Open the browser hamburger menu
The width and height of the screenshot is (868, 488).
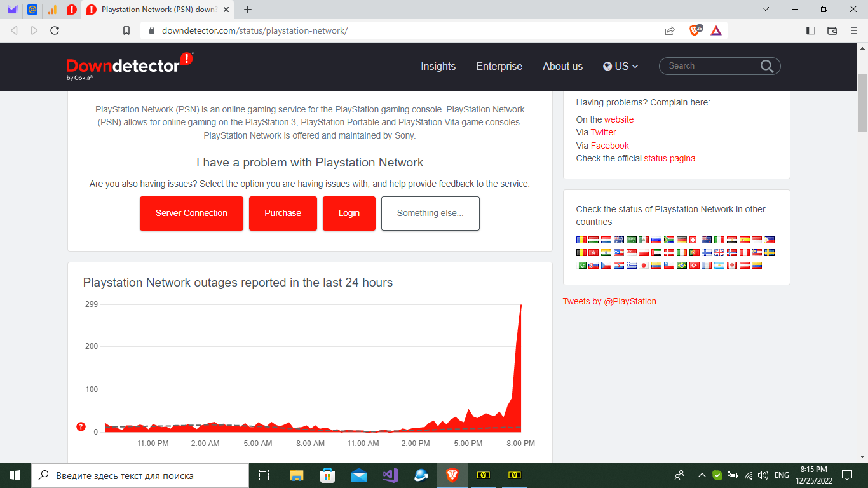coord(853,30)
